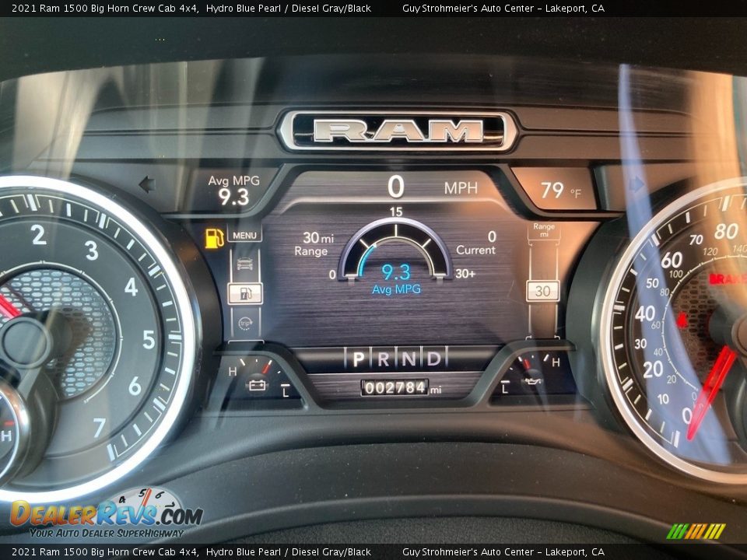Image resolution: width=747 pixels, height=560 pixels.
Task: Click the N gear indicator
Action: point(409,359)
